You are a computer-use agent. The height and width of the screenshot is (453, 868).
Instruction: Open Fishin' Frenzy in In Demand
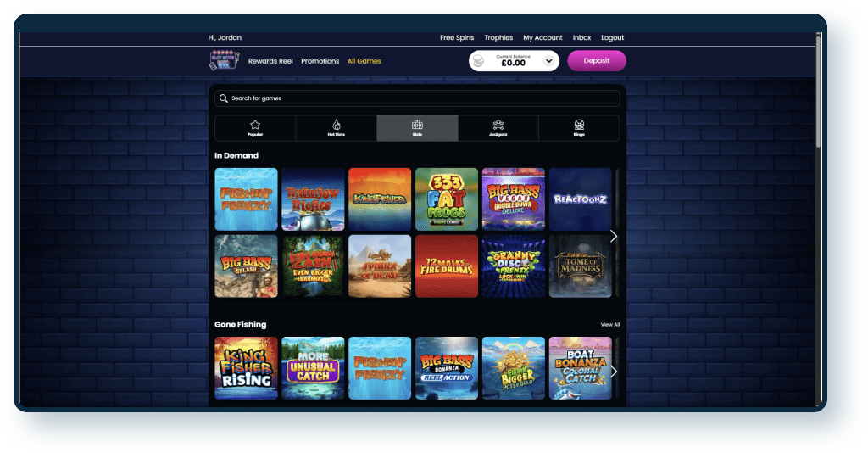pos(247,199)
